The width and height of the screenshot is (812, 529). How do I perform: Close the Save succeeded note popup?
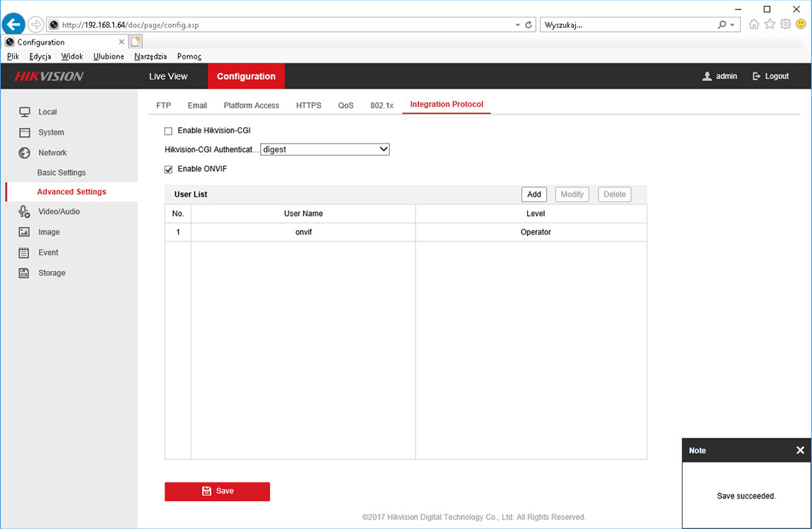(800, 451)
